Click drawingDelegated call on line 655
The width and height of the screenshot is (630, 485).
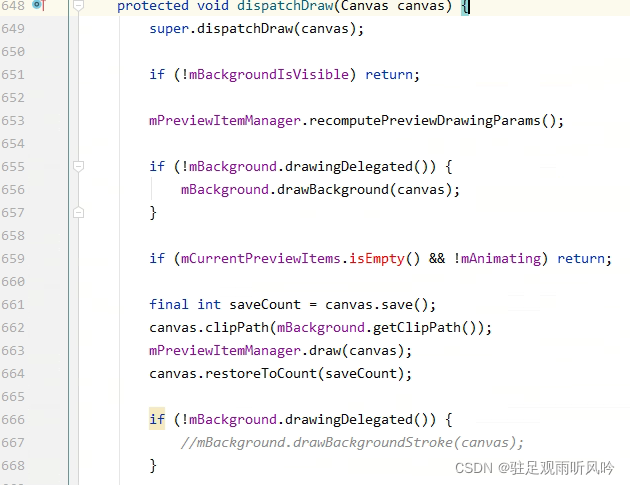349,167
